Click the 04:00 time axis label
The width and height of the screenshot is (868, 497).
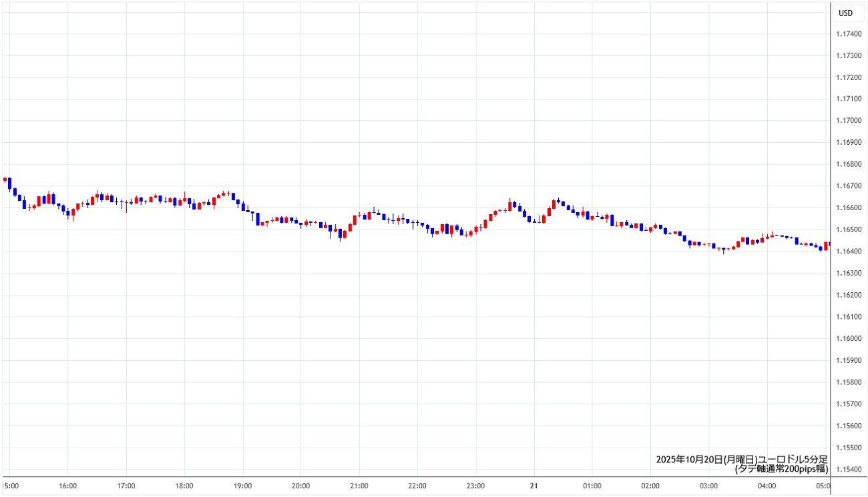click(x=767, y=486)
